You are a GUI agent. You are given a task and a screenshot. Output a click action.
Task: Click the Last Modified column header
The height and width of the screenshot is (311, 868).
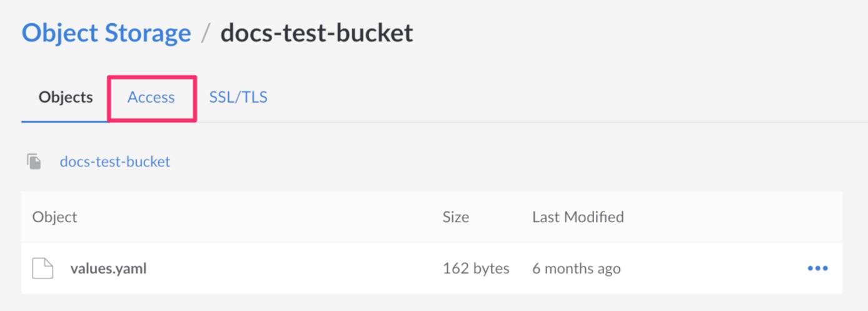[x=578, y=217]
